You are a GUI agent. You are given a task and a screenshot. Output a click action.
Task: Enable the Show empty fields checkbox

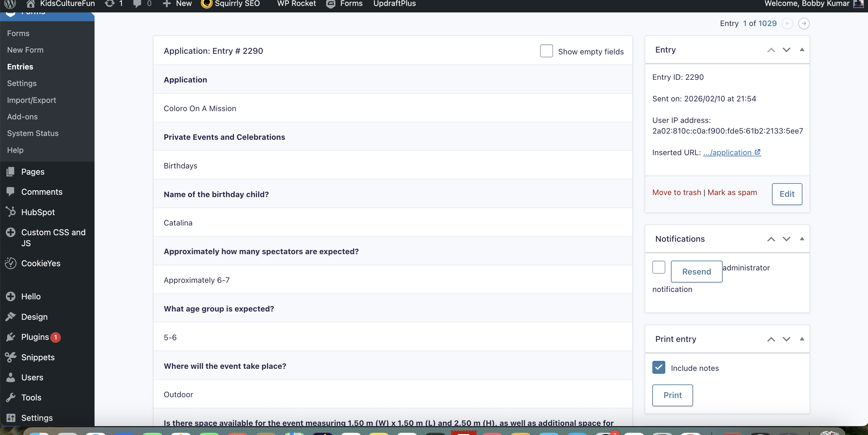(546, 51)
